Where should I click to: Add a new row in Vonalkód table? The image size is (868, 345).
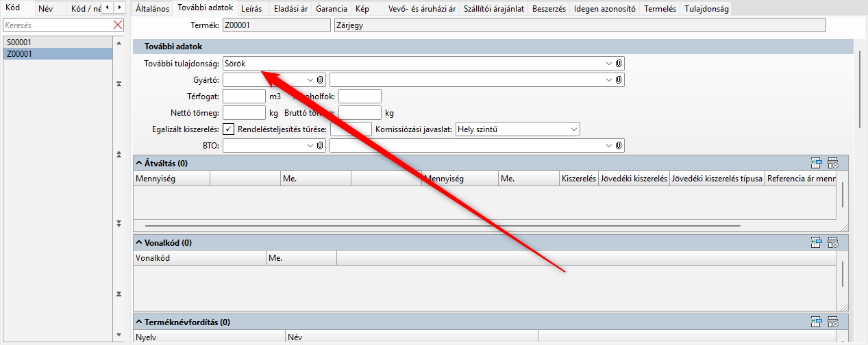pos(816,242)
